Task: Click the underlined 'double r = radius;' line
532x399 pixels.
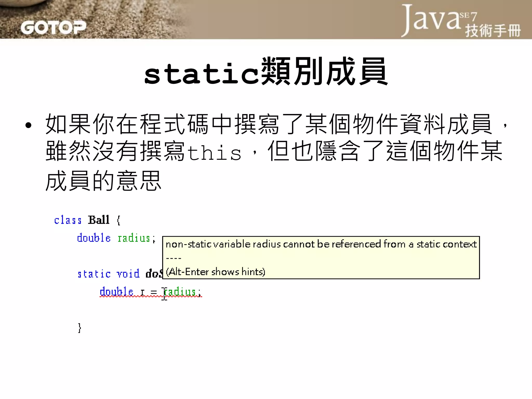Action: (x=151, y=292)
